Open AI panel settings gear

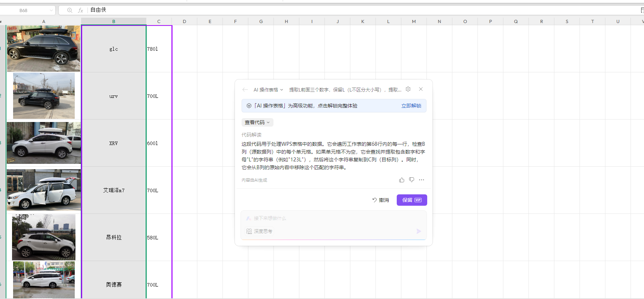[408, 89]
